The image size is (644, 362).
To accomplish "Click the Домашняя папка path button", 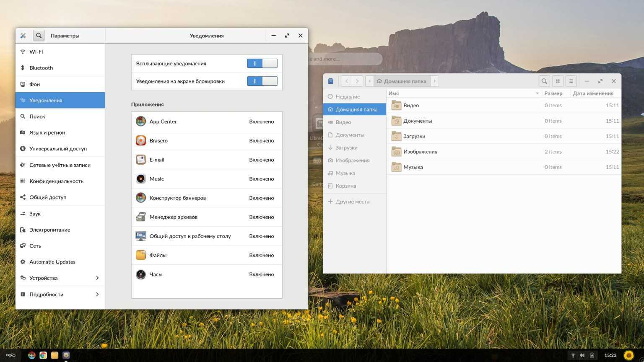I will (x=401, y=81).
